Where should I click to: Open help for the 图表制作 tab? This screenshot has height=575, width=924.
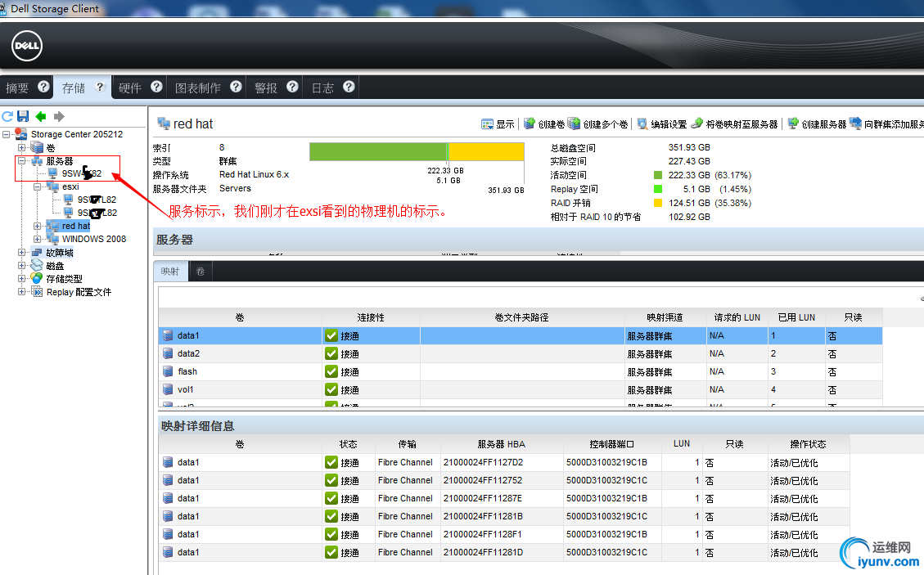(236, 87)
